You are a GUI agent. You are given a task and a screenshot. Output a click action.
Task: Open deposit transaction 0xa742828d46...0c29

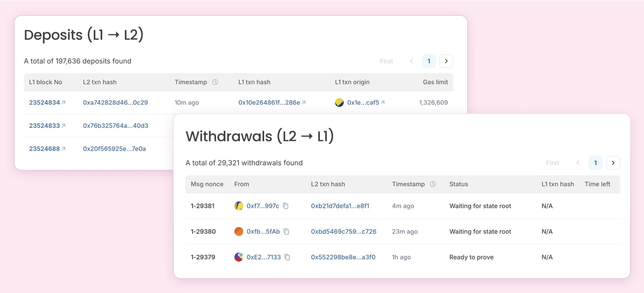pyautogui.click(x=115, y=102)
